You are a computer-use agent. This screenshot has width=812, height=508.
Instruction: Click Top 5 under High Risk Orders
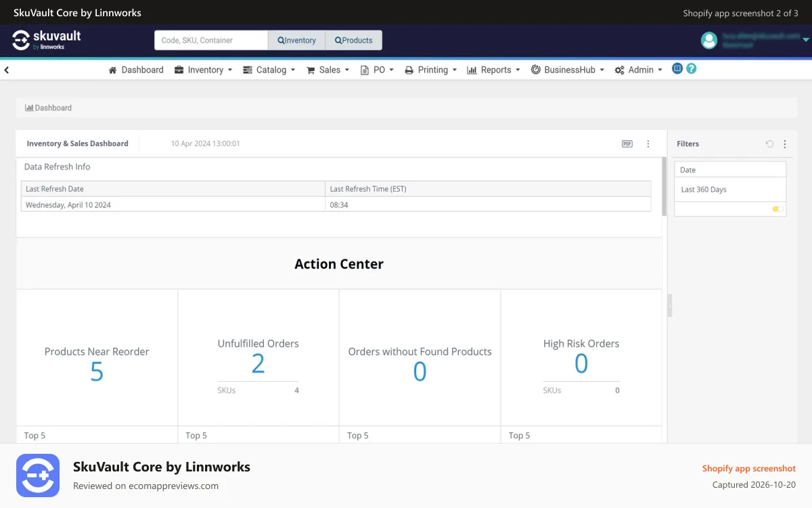519,436
